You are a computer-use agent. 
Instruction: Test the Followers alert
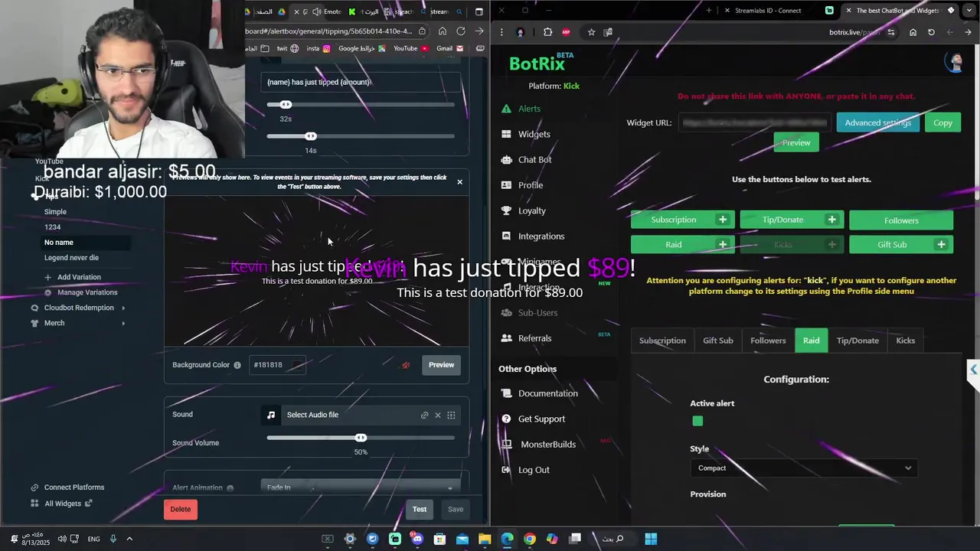pyautogui.click(x=901, y=220)
